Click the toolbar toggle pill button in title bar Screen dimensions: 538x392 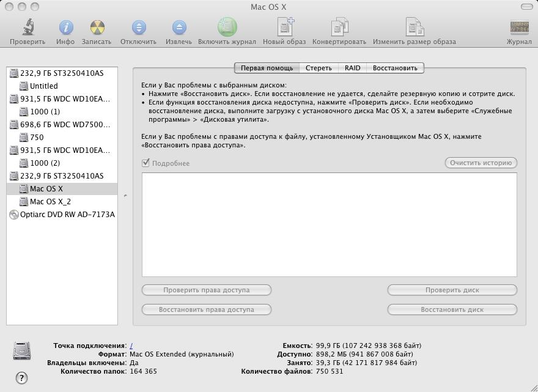coord(526,7)
